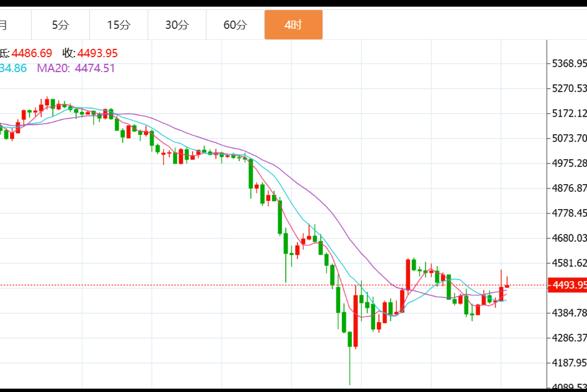The image size is (587, 392).
Task: Click the cyan moving average value 34.86
Action: (13, 68)
